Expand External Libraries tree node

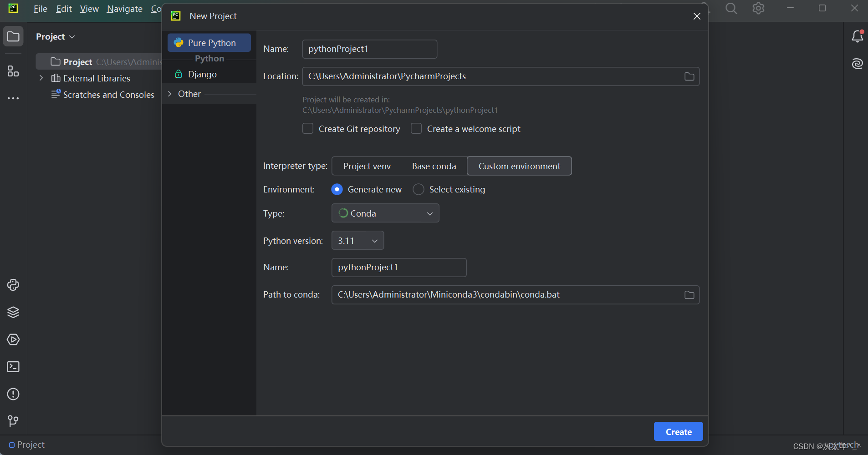(41, 78)
